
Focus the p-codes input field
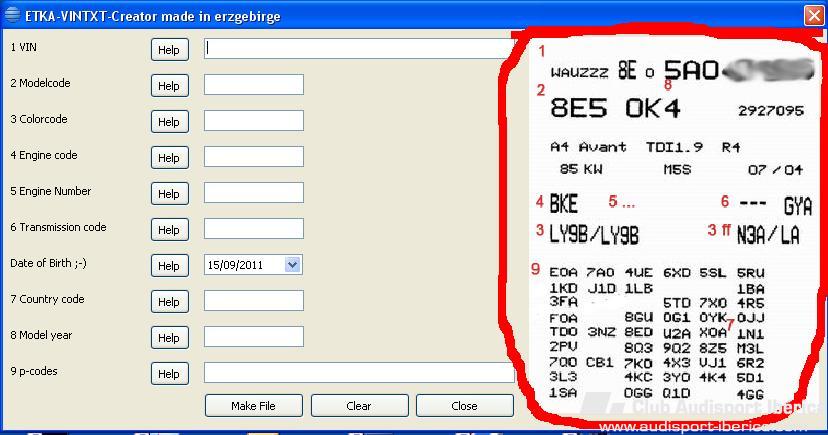(359, 372)
